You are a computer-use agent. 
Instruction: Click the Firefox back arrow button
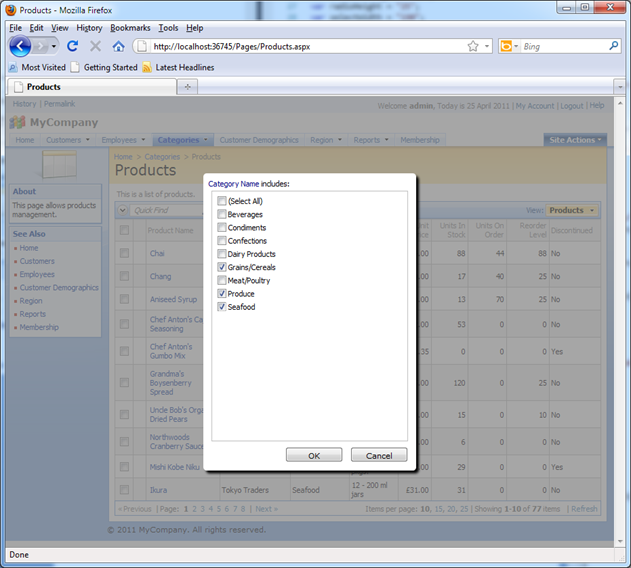(x=20, y=46)
